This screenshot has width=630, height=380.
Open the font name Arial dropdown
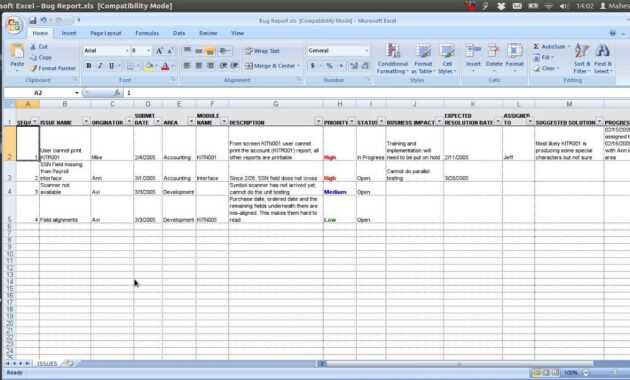[x=127, y=51]
